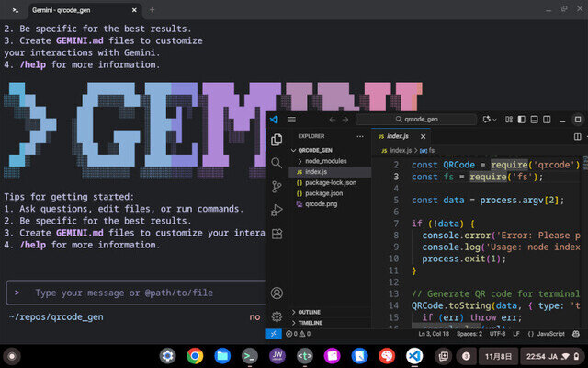Screen dimensions: 588x368
Task: Open the Customize Layout icon in VS Code
Action: tap(509, 120)
